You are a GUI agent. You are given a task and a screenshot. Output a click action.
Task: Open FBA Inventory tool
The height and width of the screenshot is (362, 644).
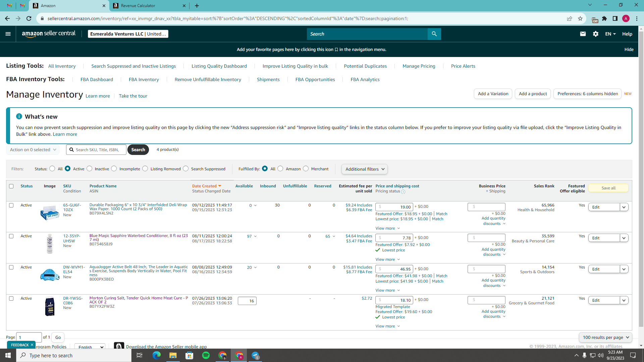(144, 79)
